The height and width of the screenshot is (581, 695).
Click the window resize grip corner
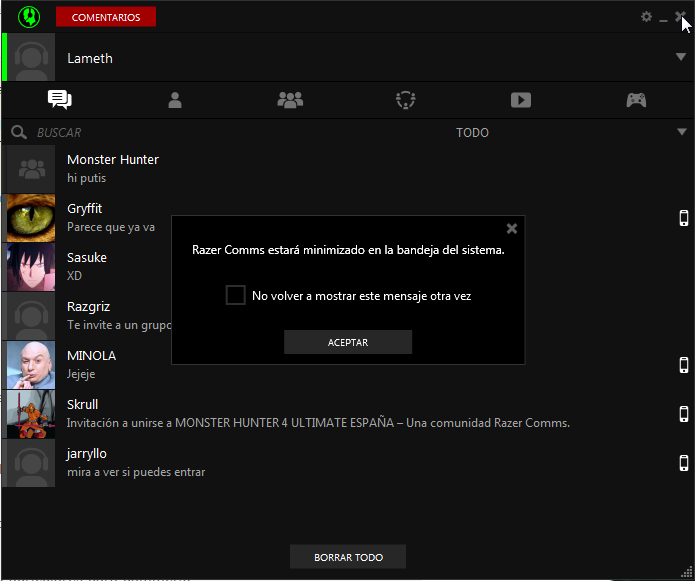687,572
